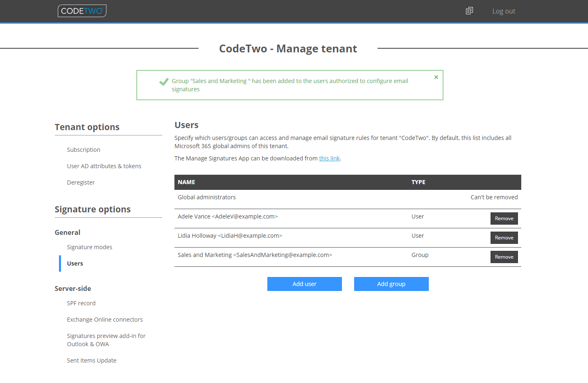Select the Users section in sidebar
588x383 pixels.
click(75, 263)
